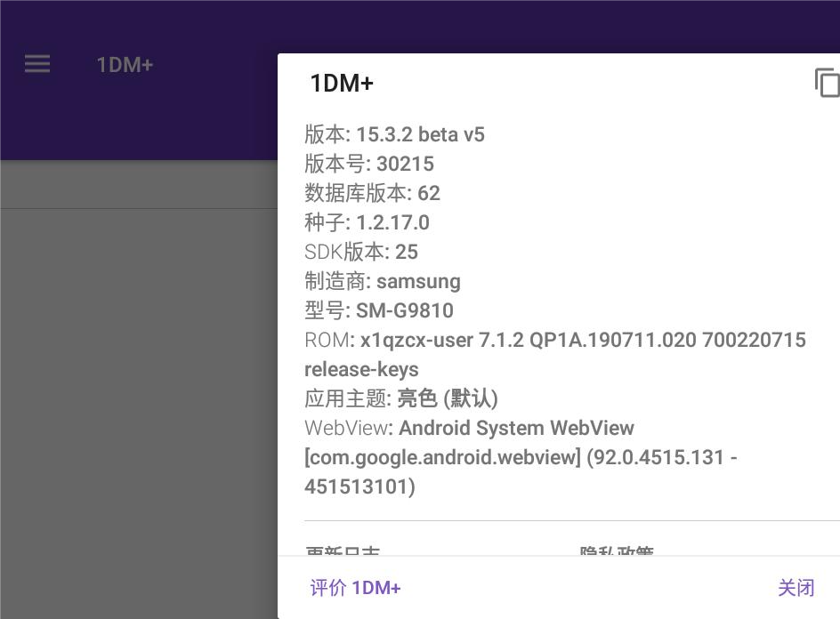Open the 更新日志 changelog link
The image size is (840, 619).
pyautogui.click(x=343, y=551)
